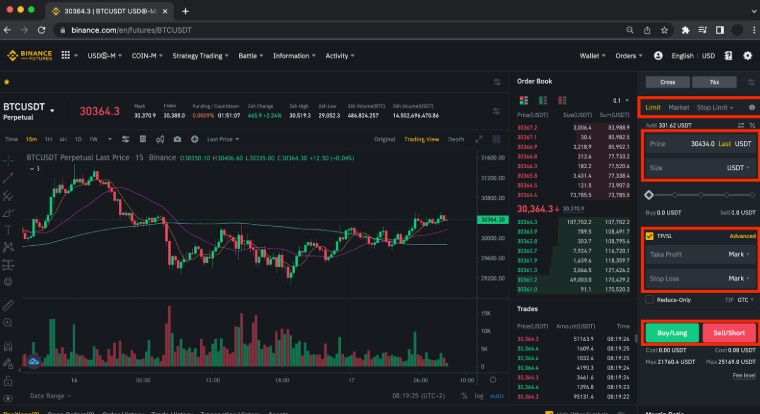Open the Stop Limit order type dropdown
Viewport: 760px width, 414px height.
(715, 108)
